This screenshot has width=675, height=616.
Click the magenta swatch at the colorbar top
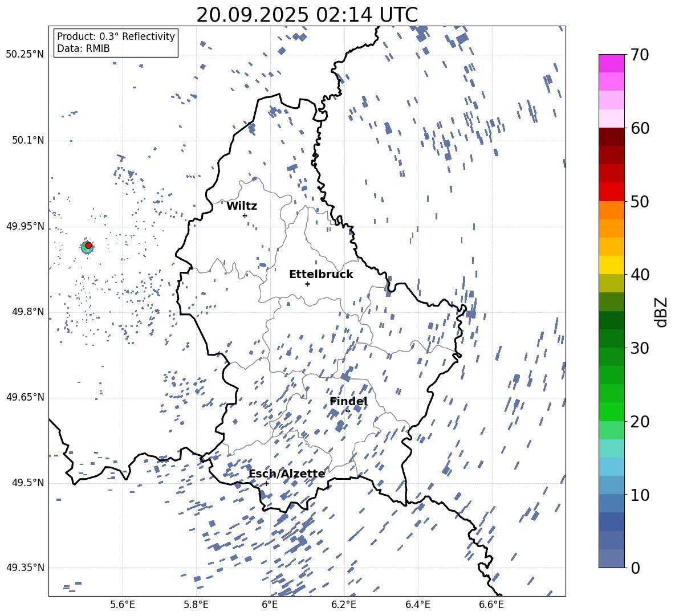point(611,63)
